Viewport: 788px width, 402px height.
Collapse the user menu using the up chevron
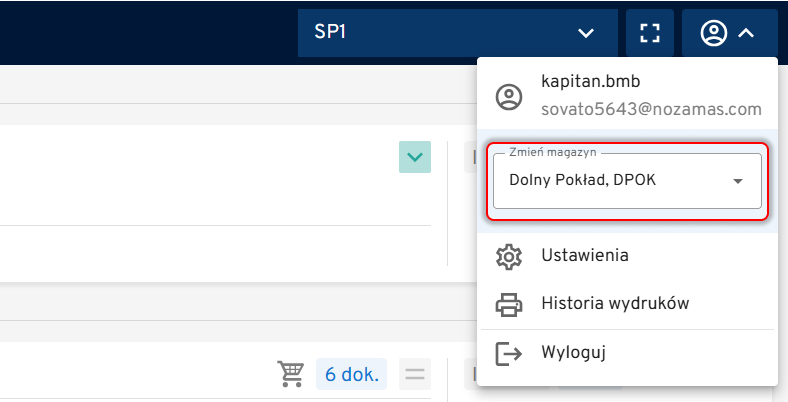point(746,33)
